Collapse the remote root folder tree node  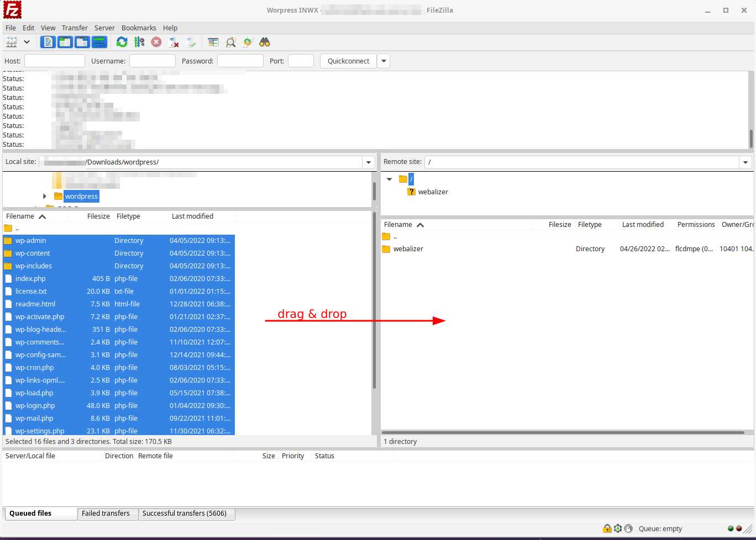390,179
